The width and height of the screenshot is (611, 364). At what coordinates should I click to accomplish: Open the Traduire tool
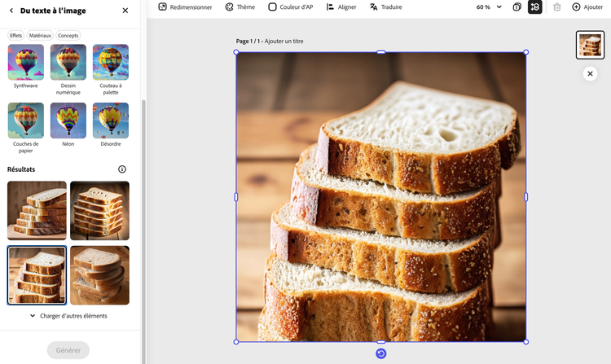[386, 7]
